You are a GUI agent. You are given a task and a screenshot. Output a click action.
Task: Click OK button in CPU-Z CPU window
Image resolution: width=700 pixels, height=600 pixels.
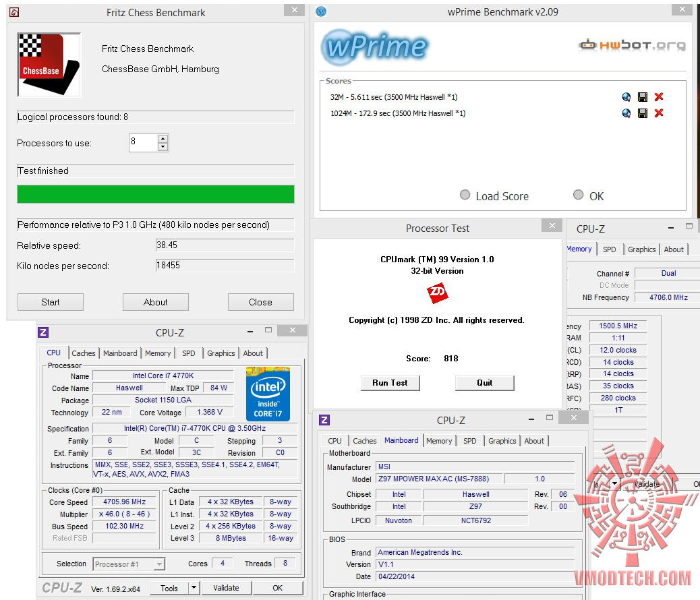coord(277,588)
